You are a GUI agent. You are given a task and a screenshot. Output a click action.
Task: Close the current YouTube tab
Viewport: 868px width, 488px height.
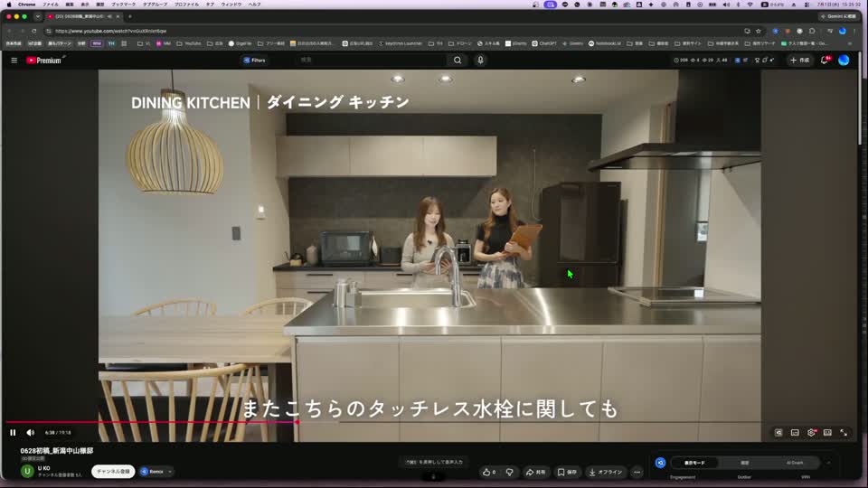click(118, 16)
